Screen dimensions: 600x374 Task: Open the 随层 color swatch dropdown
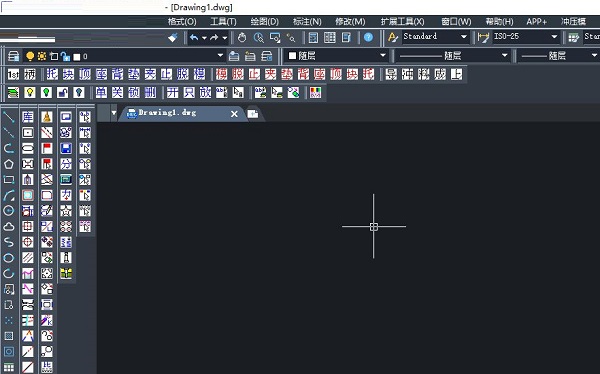click(x=337, y=56)
